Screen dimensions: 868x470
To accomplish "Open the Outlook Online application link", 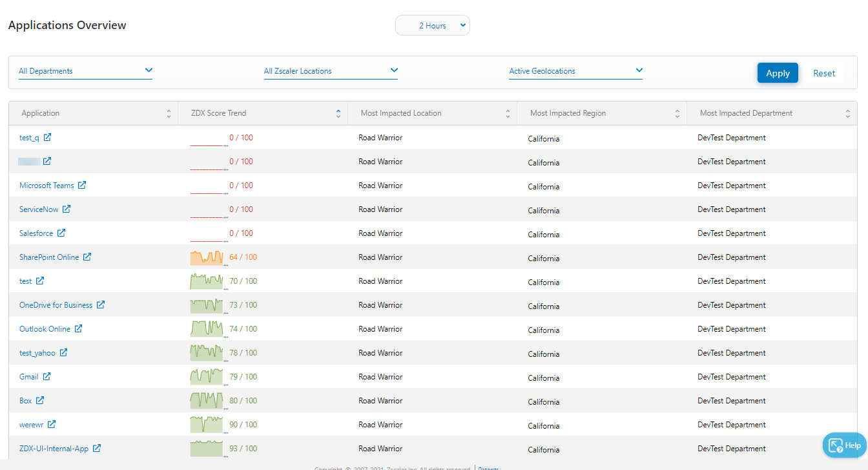I will click(45, 329).
